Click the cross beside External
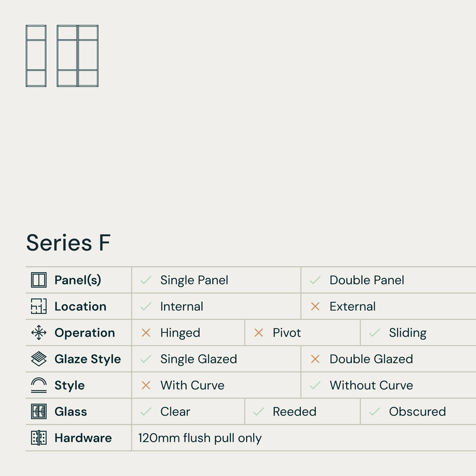476x476 pixels. 315,307
